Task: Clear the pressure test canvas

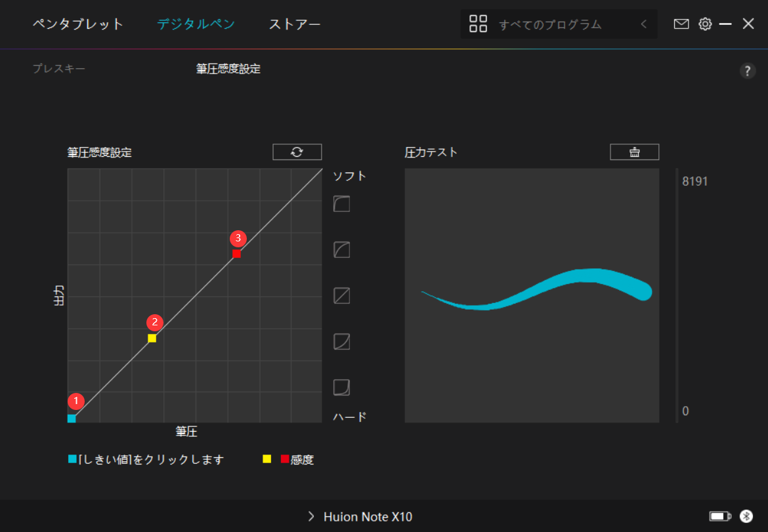Action: 634,152
